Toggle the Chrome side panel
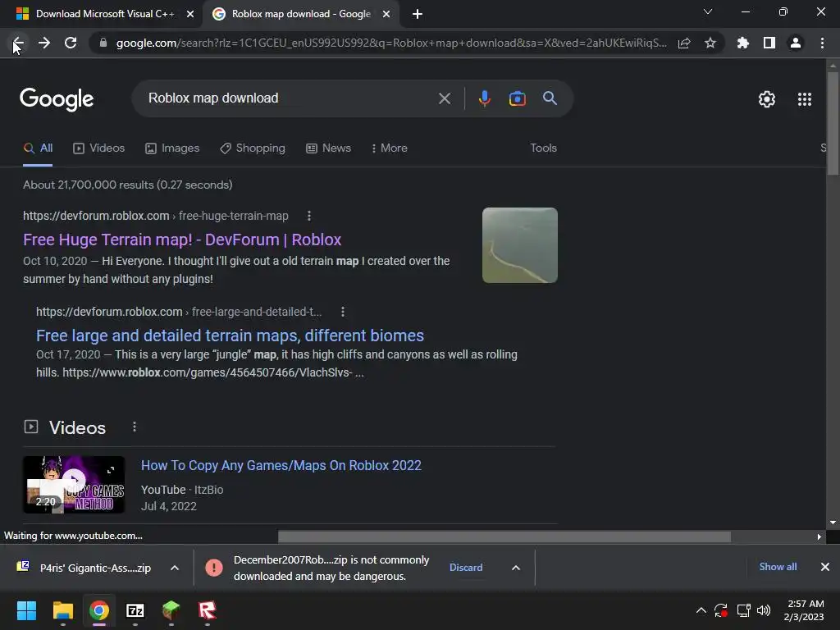The width and height of the screenshot is (840, 630). (769, 43)
